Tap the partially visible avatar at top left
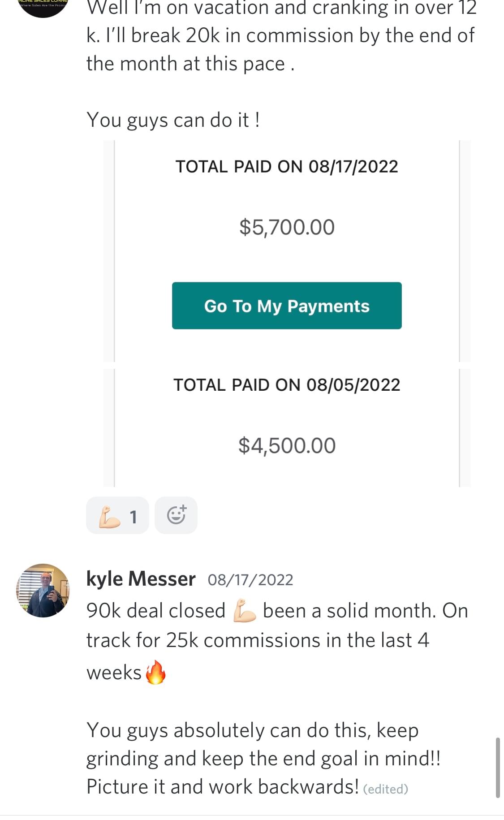Viewport: 504px width, 820px height. 43,6
